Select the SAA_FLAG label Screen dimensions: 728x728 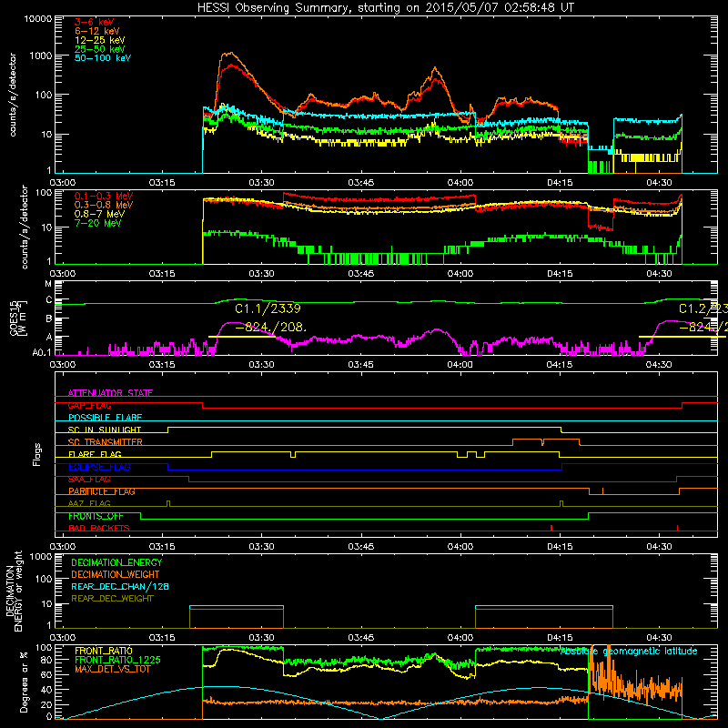[89, 480]
